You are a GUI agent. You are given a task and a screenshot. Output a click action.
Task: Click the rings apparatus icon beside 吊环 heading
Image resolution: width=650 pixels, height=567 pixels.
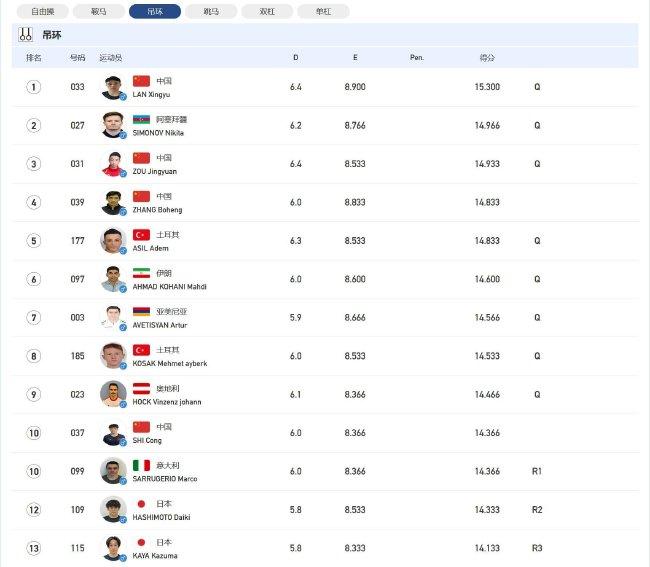25,35
